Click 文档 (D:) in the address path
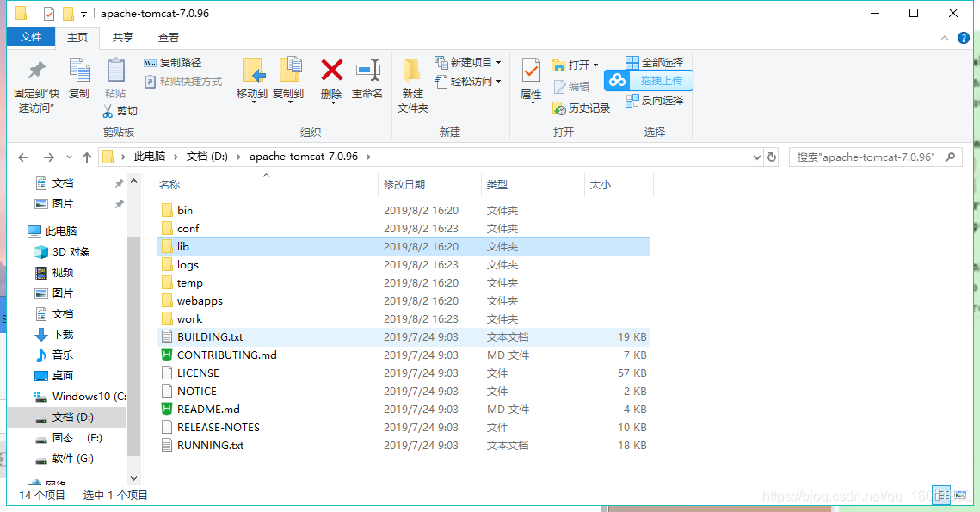Image resolution: width=980 pixels, height=512 pixels. [206, 157]
